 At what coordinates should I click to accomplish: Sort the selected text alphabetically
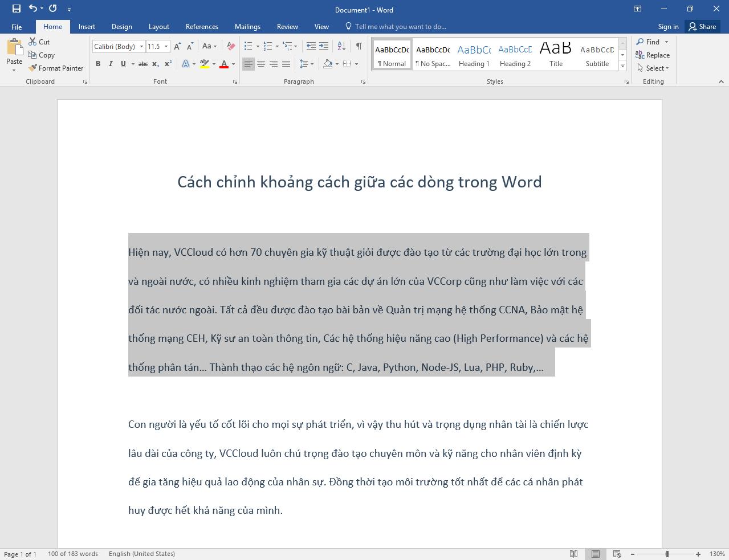pyautogui.click(x=341, y=46)
